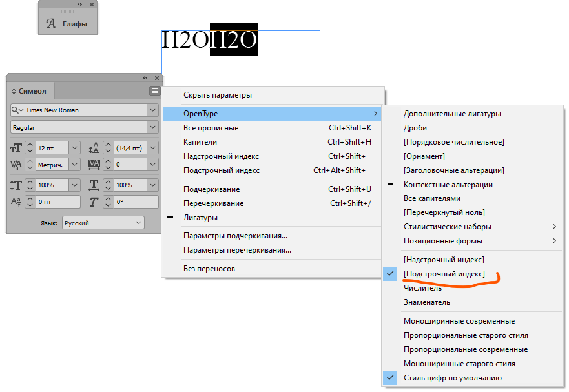Choose [Орнамент] OpenType option
This screenshot has height=392, width=569.
click(473, 156)
